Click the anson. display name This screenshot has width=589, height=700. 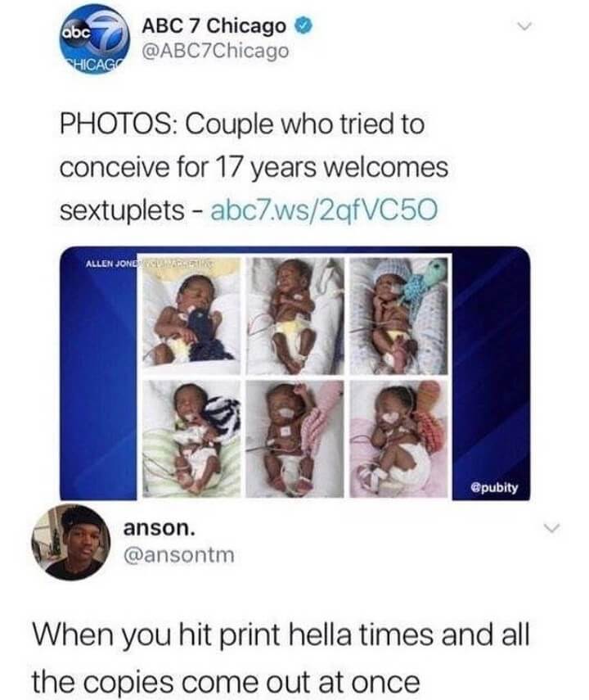(x=160, y=528)
